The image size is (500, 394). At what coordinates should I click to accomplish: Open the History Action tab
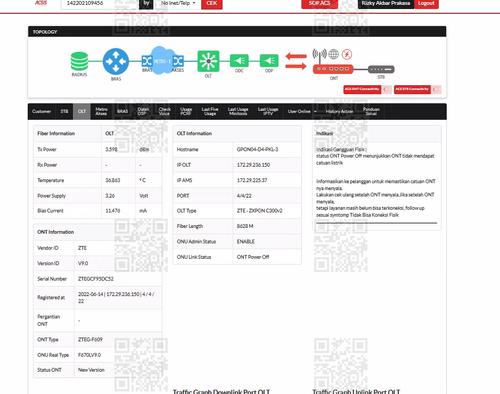(339, 111)
